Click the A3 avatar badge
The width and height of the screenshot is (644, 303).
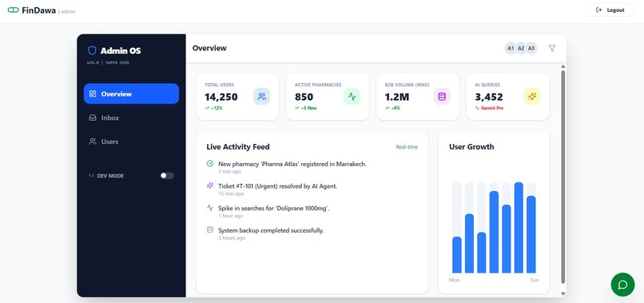click(x=531, y=49)
